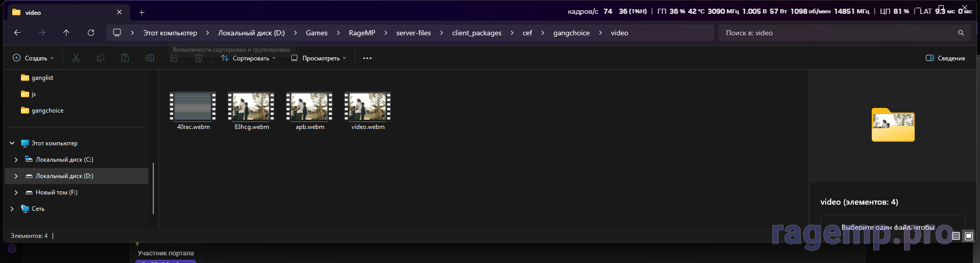Click the Paste clipboard icon

125,58
